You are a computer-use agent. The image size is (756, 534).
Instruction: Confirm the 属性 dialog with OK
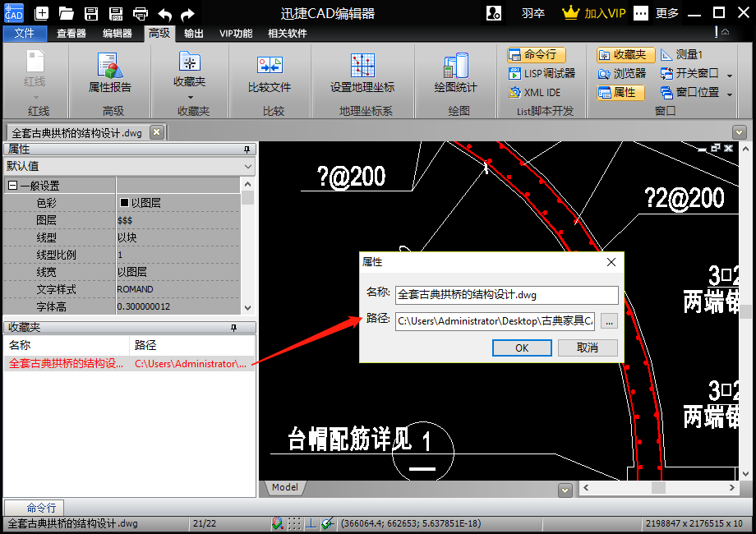522,348
